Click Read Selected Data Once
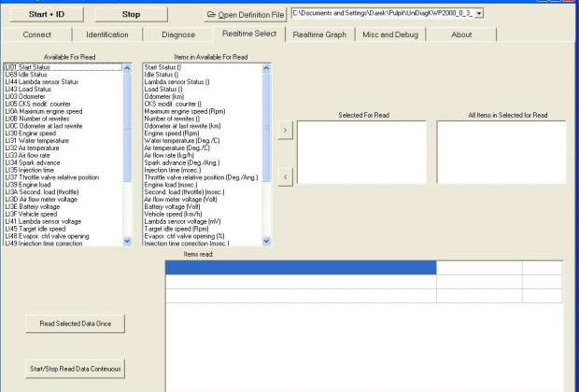 tap(76, 323)
